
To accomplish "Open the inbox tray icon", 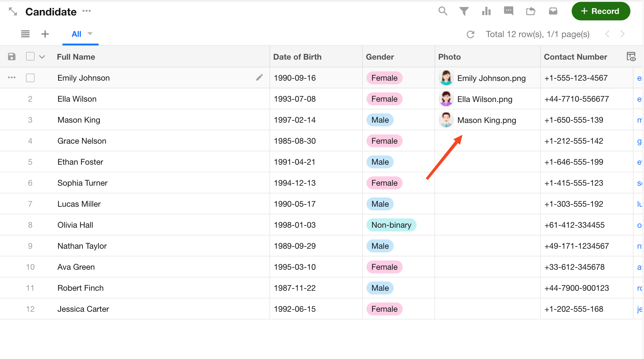I will click(x=553, y=11).
